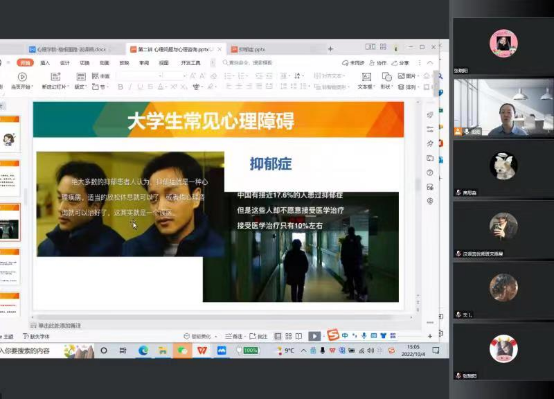Switch to slide sorter view icon
Screen dimensions: 554x399
[289, 336]
